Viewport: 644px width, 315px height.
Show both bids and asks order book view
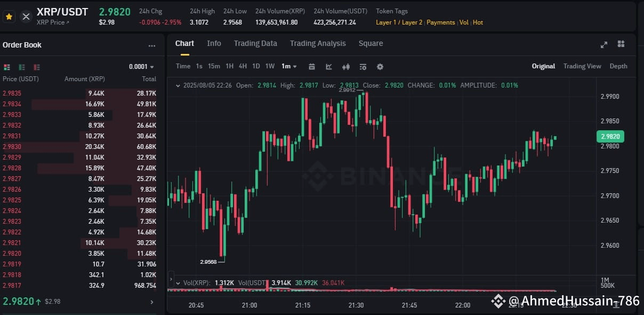click(x=7, y=67)
